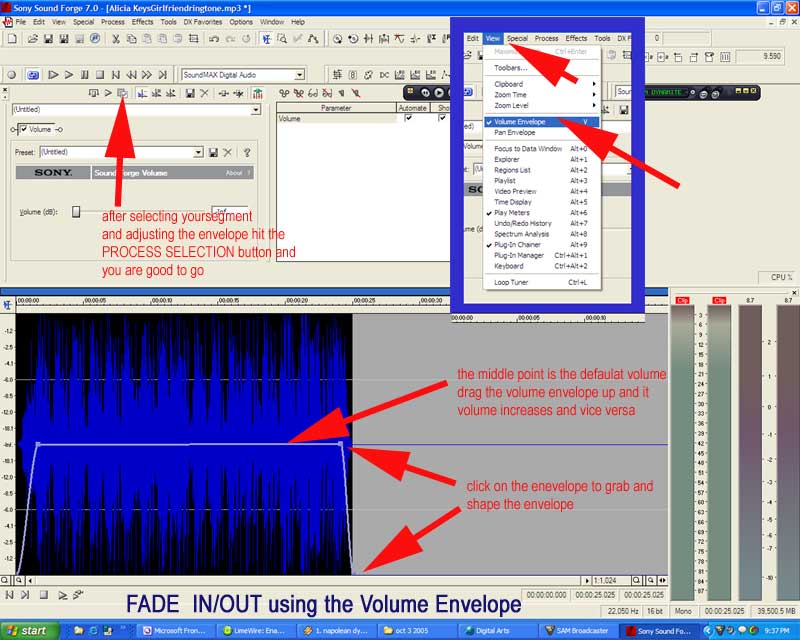This screenshot has height=640, width=800.
Task: Click the Volume (dB) slider handle
Action: click(x=76, y=211)
